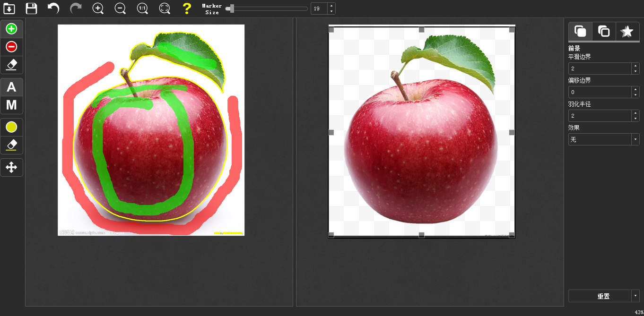Click the zoom out magnifier icon
644x316 pixels.
[x=120, y=9]
